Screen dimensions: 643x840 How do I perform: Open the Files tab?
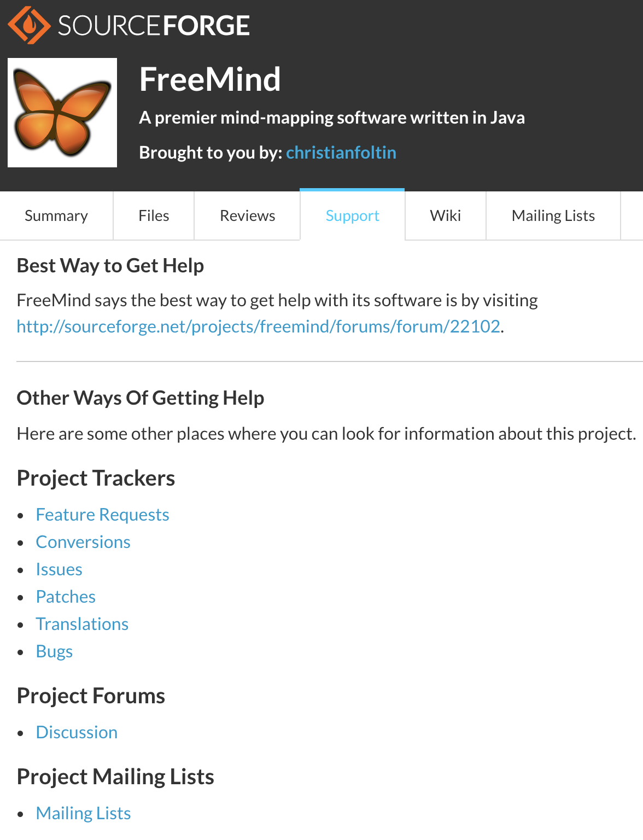(x=153, y=215)
